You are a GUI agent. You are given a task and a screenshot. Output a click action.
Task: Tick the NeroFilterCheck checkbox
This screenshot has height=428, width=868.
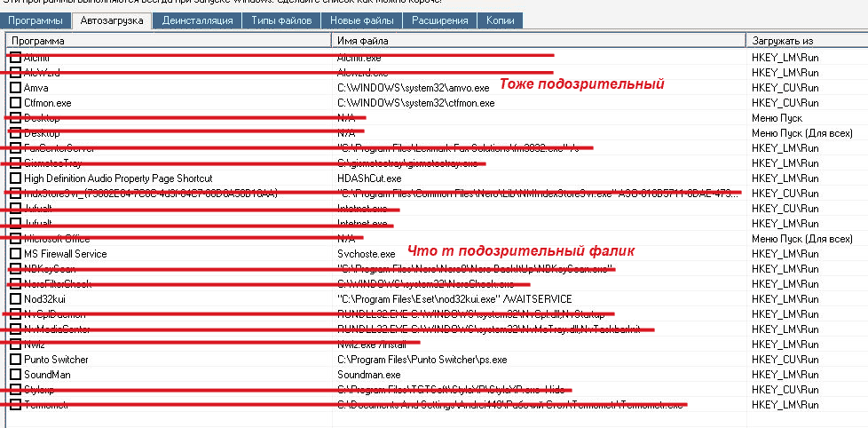coord(15,284)
